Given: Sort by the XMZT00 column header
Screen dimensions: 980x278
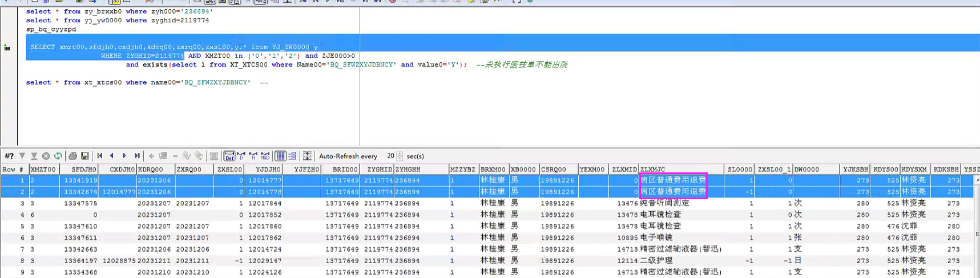Looking at the screenshot, I should point(43,170).
